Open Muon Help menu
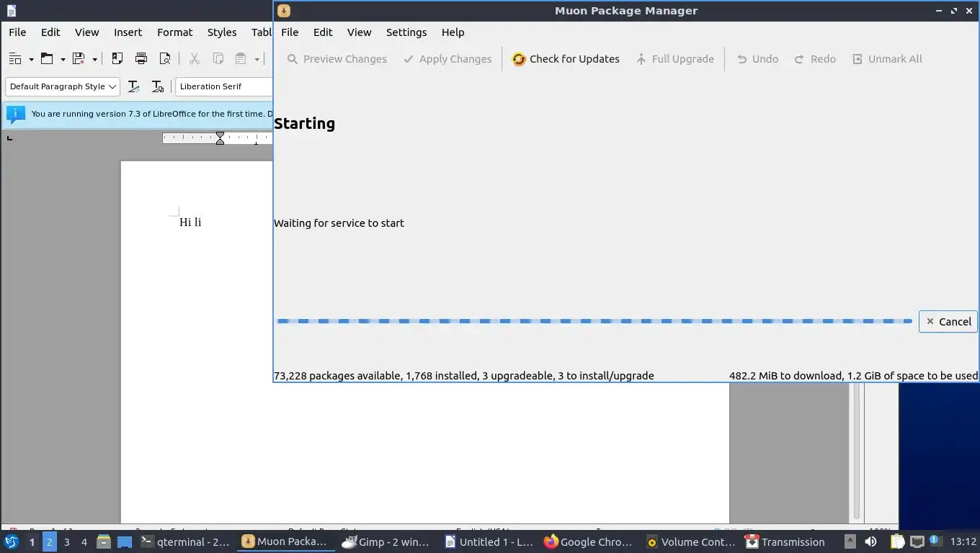The height and width of the screenshot is (553, 980). (453, 32)
